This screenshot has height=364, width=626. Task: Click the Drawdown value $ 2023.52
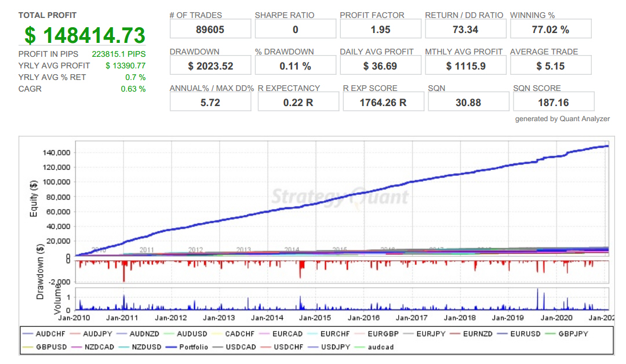pyautogui.click(x=210, y=66)
